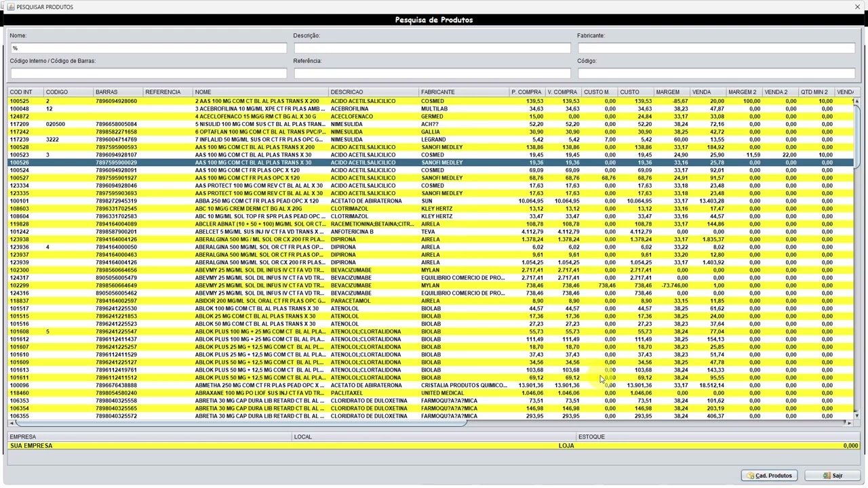Click the scroll-down arrow of the product table
The width and height of the screenshot is (868, 488).
click(856, 415)
